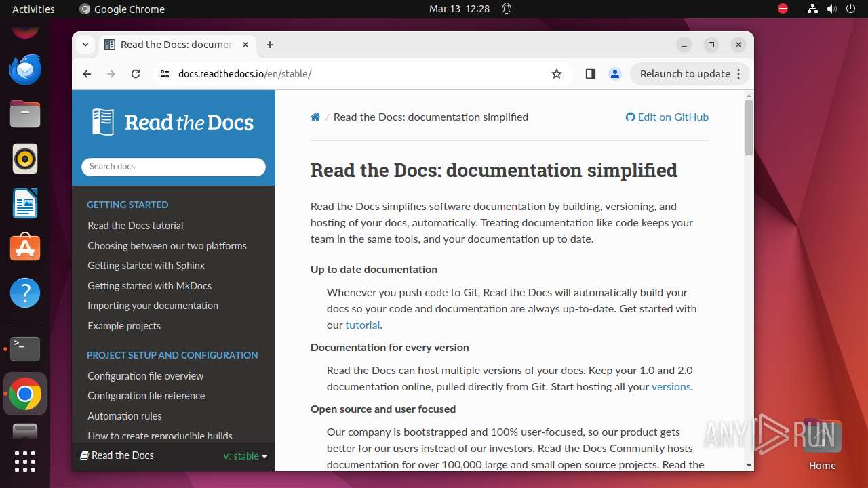Open Getting started with MkDocs
Screen dimensions: 868x488
[149, 286]
